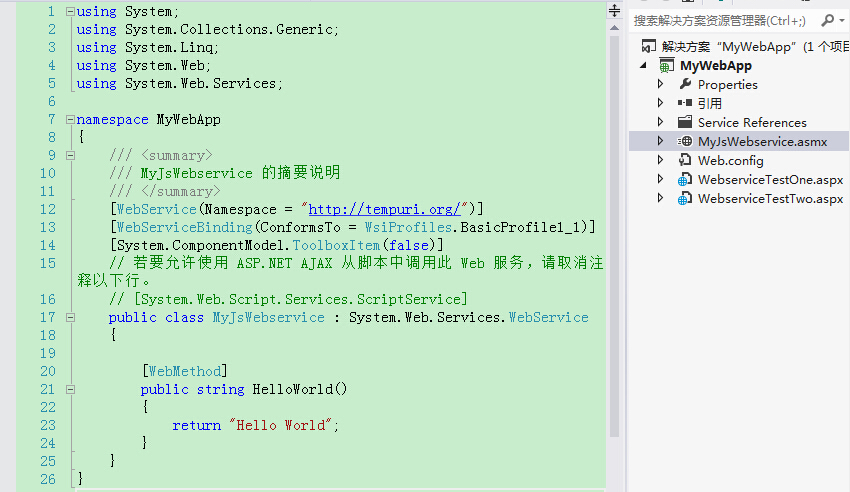The height and width of the screenshot is (492, 850).
Task: Click the editor split handle above the scrollbar
Action: 614,10
